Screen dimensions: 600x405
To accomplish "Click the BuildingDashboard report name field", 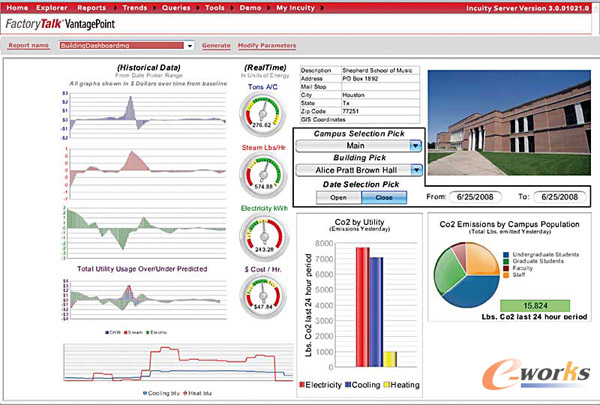I will (x=122, y=46).
